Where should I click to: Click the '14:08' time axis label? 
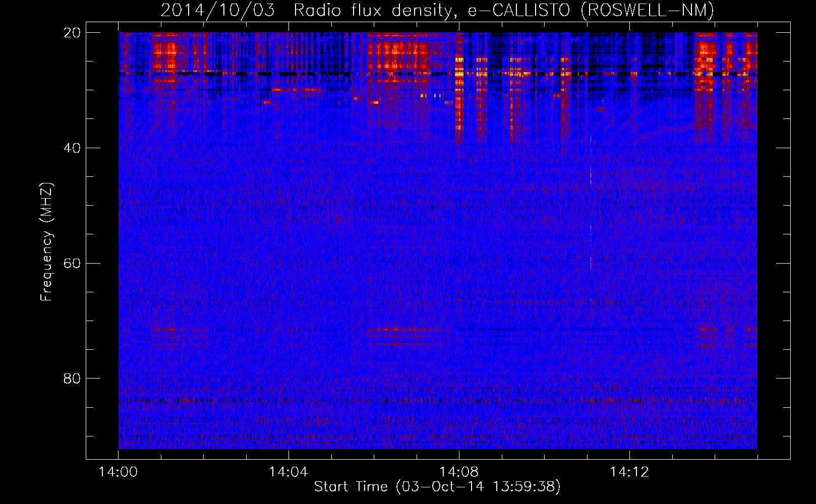point(459,472)
